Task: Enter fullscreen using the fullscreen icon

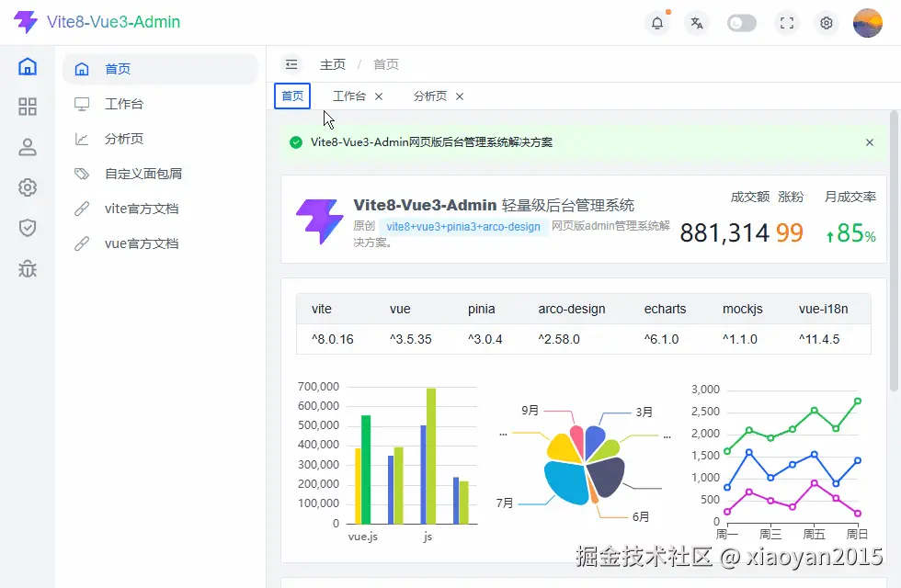Action: [x=787, y=23]
